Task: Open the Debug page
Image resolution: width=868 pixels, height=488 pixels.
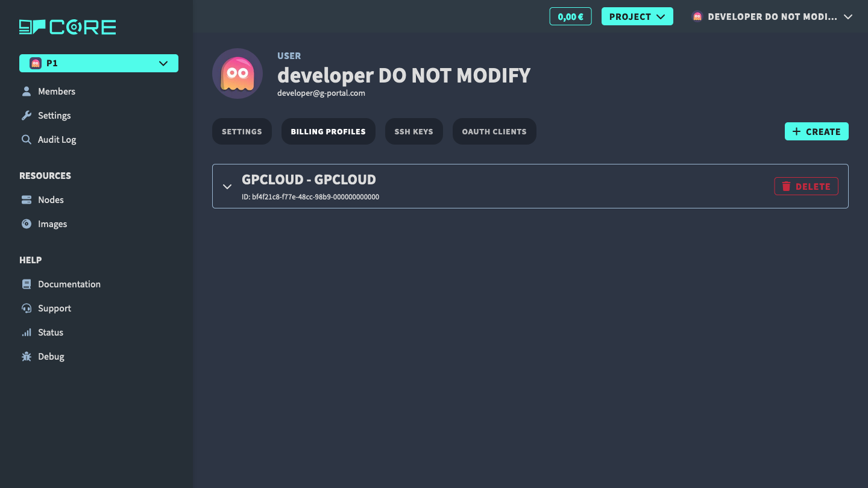Action: [x=51, y=357]
